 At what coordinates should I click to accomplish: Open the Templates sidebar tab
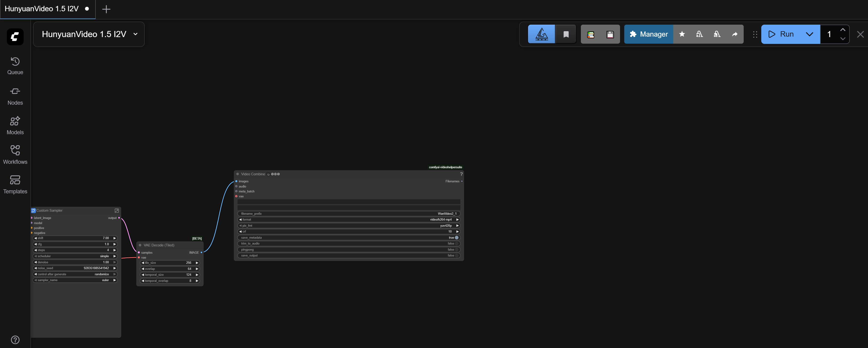[x=15, y=184]
